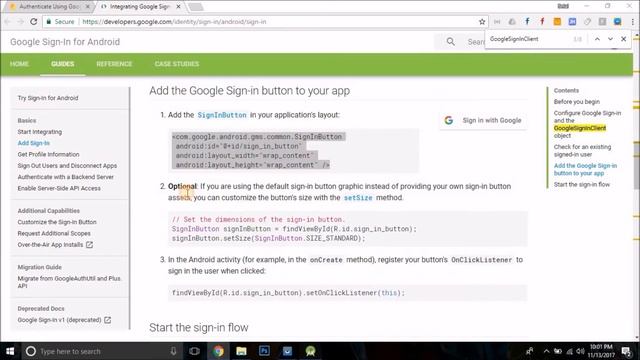
Task: Open Sign Out Users and Disconnect Apps
Action: click(x=67, y=166)
